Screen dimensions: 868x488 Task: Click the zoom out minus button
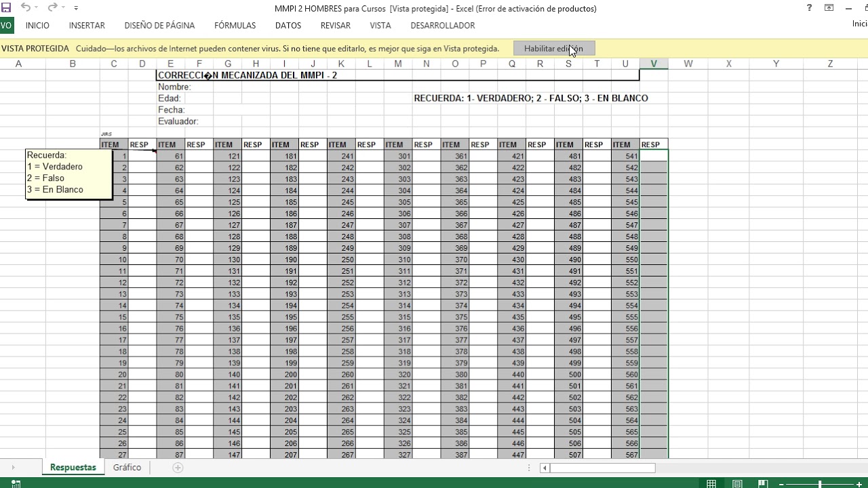[x=782, y=484]
